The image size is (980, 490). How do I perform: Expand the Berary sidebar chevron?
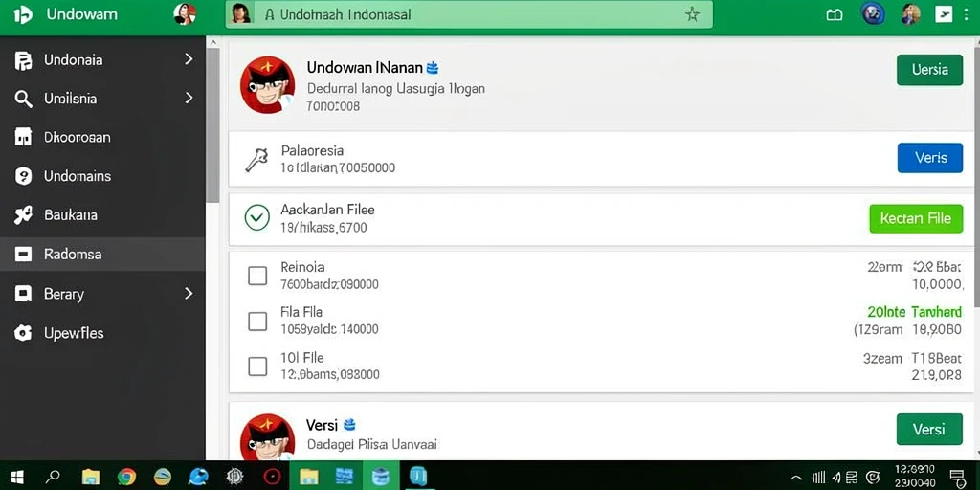pyautogui.click(x=189, y=293)
